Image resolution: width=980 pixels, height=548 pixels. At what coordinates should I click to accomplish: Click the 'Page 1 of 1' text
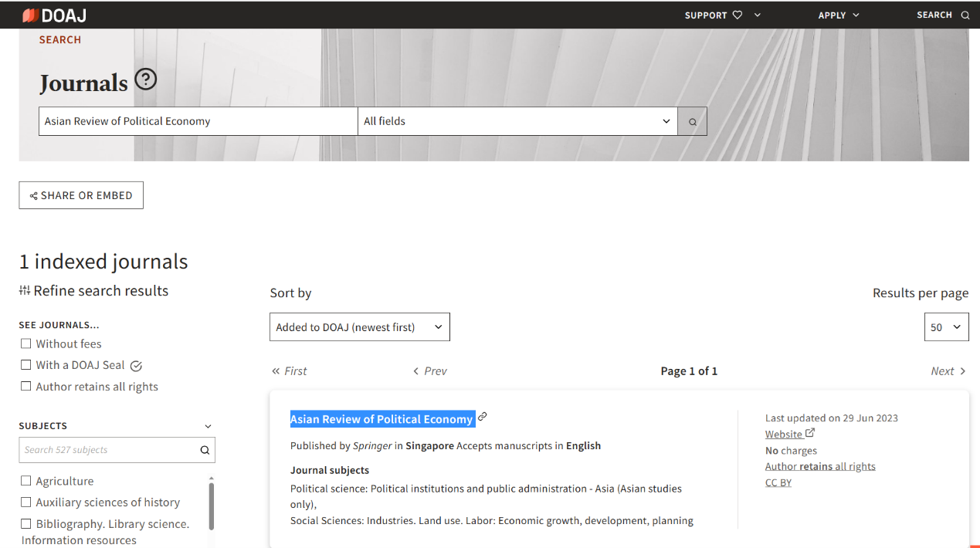coord(689,371)
